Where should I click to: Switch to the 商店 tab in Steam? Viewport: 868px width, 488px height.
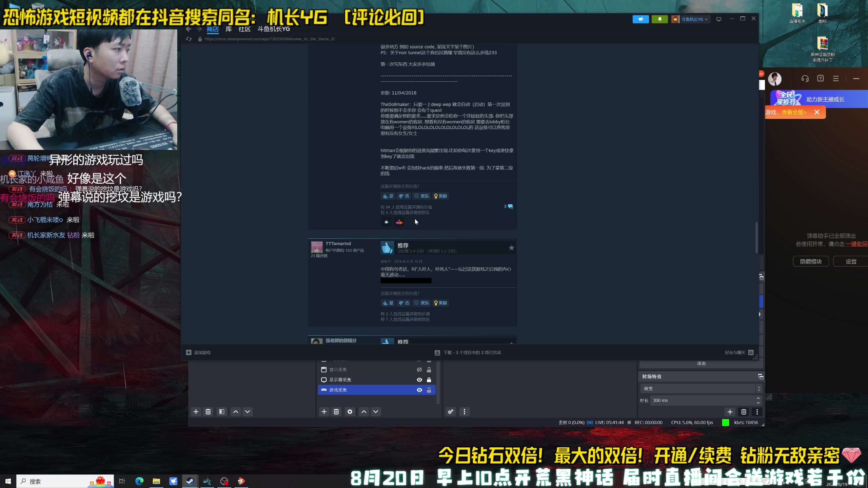[x=213, y=29]
